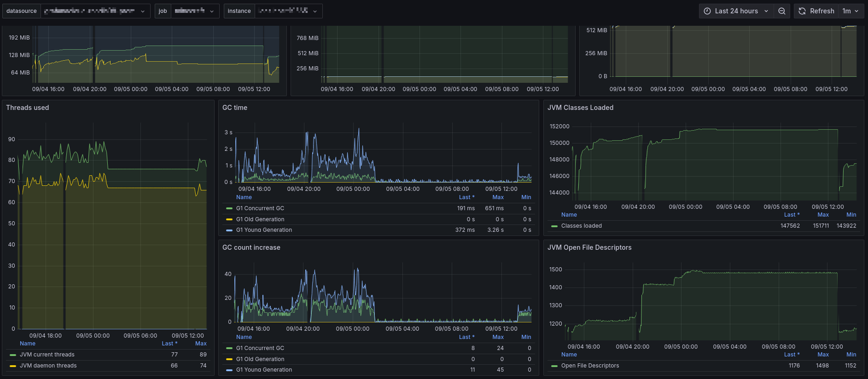Toggle Open File Descriptors series in legend
This screenshot has height=379, width=868.
590,366
